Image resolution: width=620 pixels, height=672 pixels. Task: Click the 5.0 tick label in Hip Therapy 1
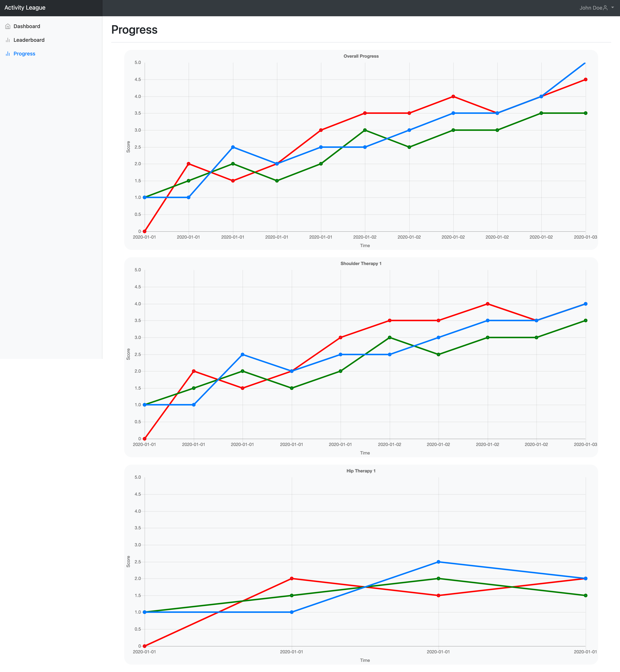coord(138,477)
